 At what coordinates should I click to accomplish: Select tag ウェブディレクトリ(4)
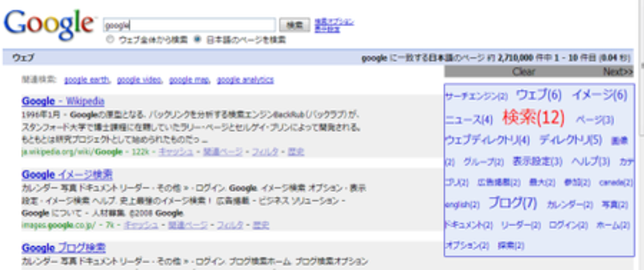(487, 140)
